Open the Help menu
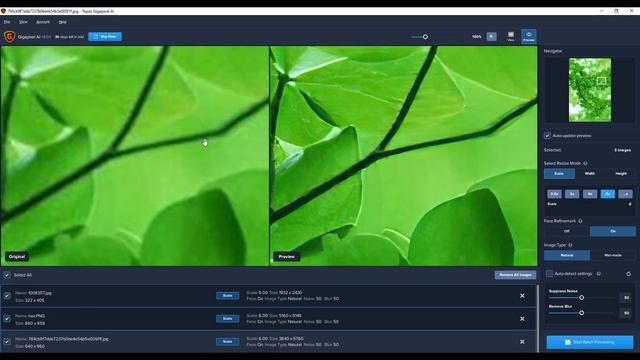The width and height of the screenshot is (640, 360). [62, 22]
